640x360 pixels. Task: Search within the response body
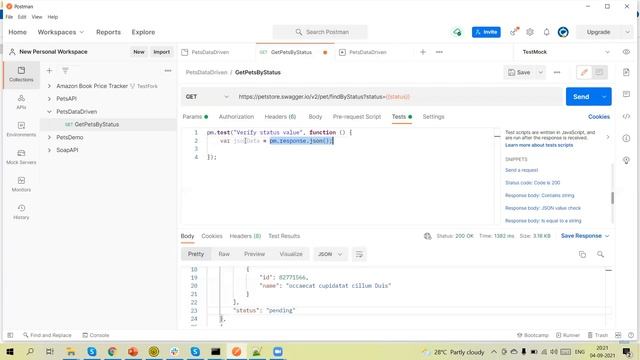pos(600,254)
